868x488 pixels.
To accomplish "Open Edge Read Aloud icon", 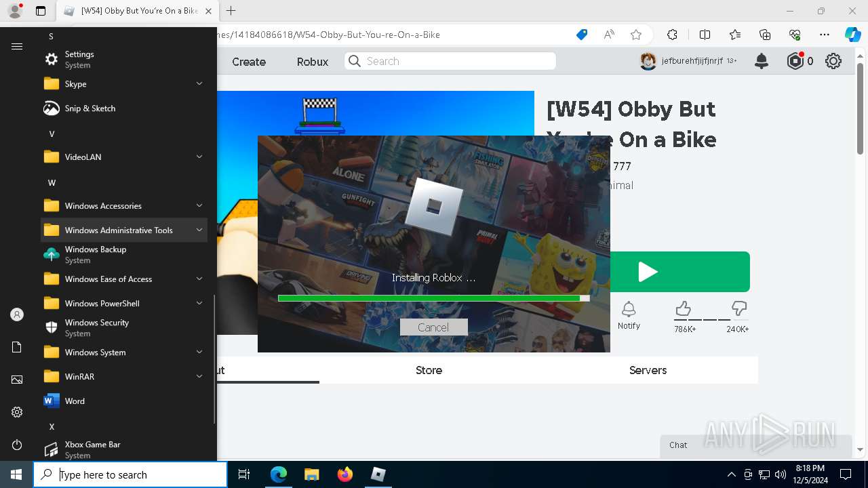I will 609,35.
